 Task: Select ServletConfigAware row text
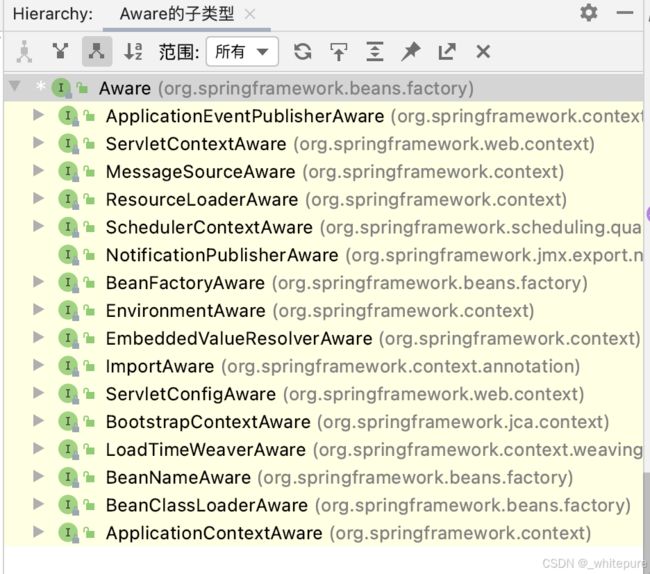coord(191,394)
